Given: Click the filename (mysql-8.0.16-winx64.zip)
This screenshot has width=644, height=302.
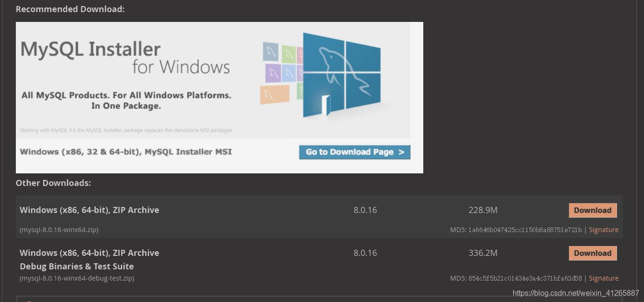Looking at the screenshot, I should click(59, 230).
